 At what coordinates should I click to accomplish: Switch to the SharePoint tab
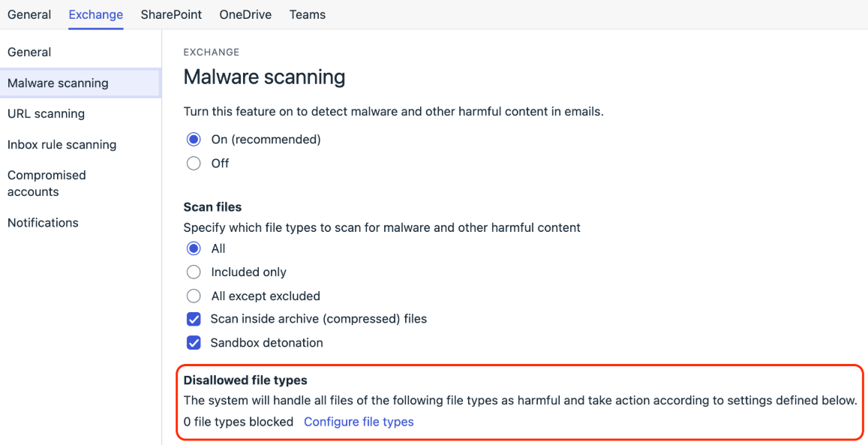pos(171,15)
